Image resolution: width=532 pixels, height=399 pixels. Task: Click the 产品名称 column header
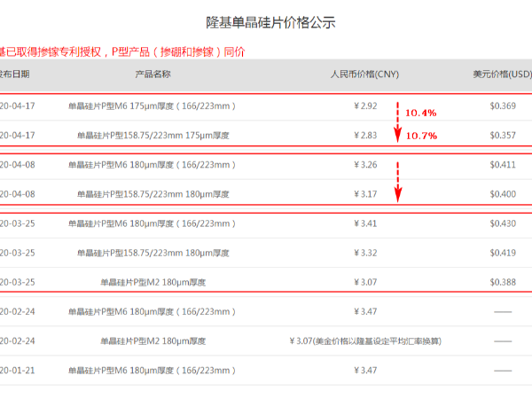click(153, 74)
